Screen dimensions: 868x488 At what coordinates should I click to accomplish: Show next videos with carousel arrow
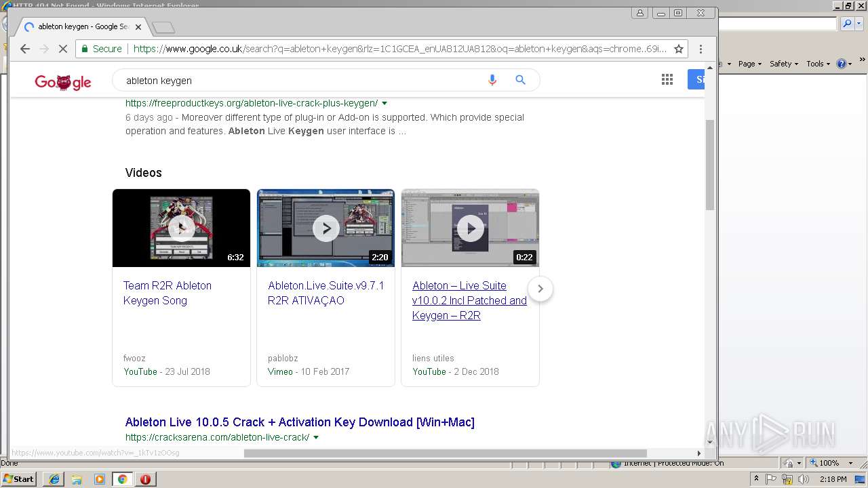click(x=540, y=289)
